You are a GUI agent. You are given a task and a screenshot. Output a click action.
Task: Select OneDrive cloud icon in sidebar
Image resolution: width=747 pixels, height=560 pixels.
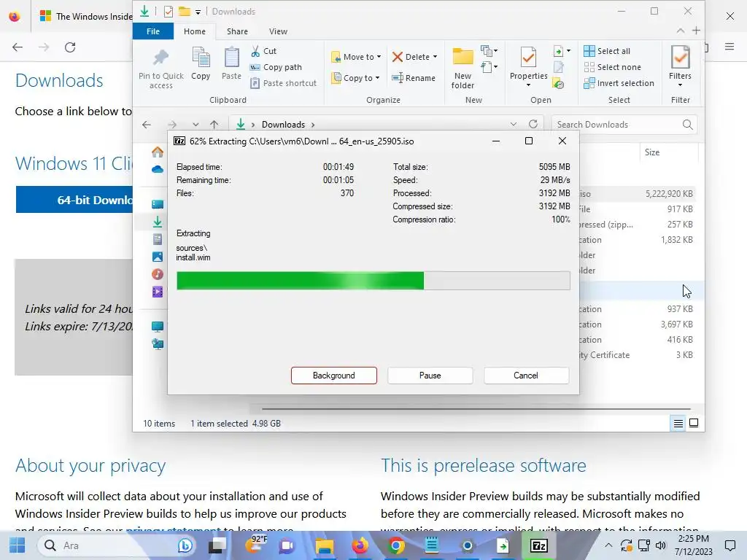point(158,169)
